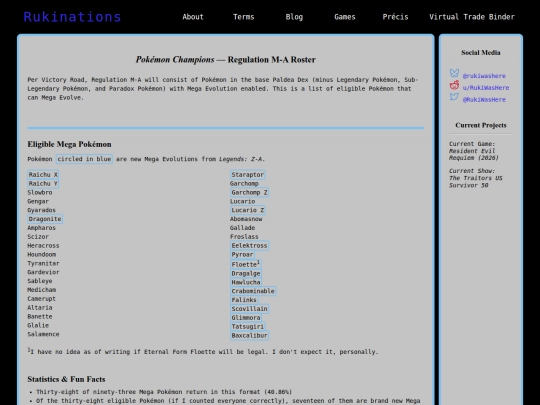Viewport: 540px width, 405px height.
Task: Select the circled 'Hawlucha' entry
Action: coord(246,282)
